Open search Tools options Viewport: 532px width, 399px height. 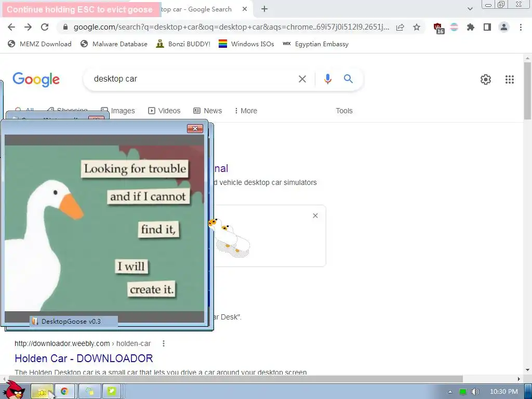(x=344, y=111)
